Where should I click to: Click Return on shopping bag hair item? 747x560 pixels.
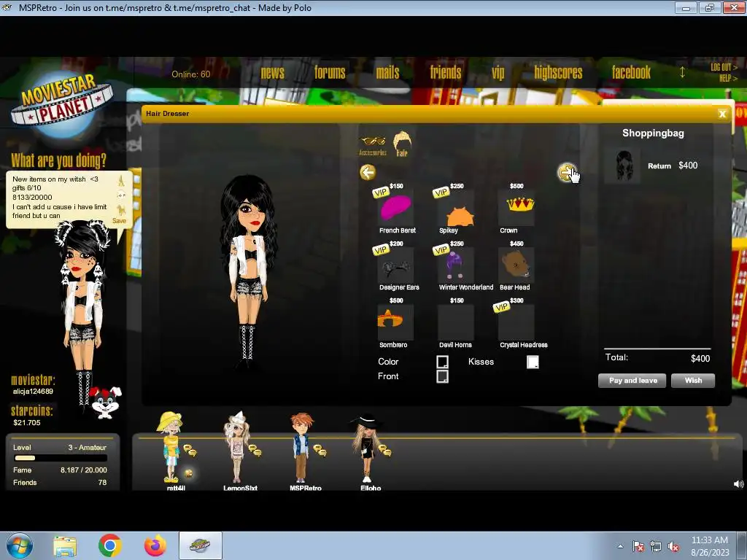point(659,166)
